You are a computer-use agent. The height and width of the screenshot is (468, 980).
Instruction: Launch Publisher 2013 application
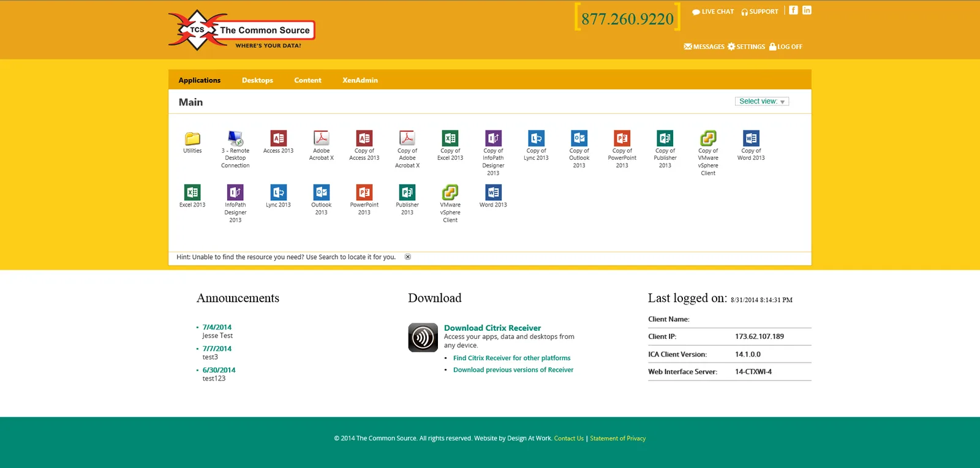coord(407,192)
